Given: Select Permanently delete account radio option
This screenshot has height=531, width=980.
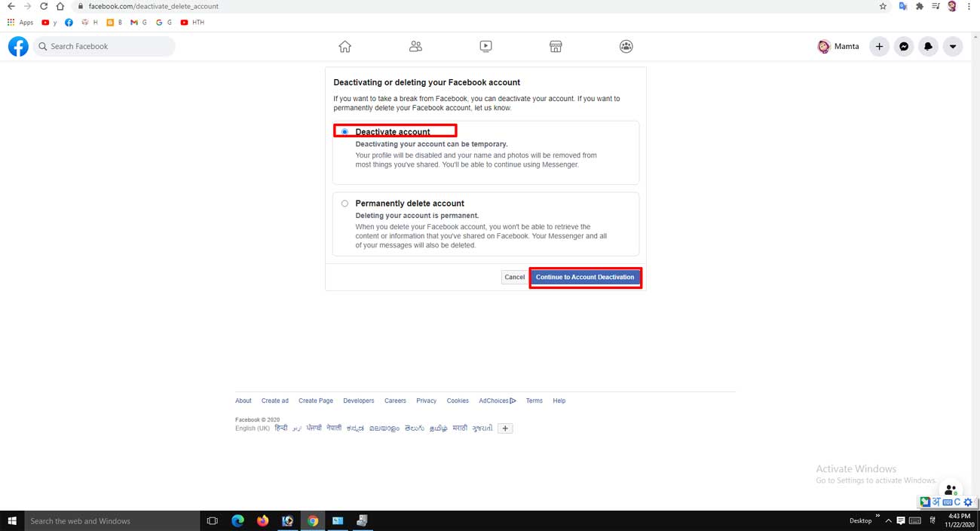Looking at the screenshot, I should (x=345, y=204).
